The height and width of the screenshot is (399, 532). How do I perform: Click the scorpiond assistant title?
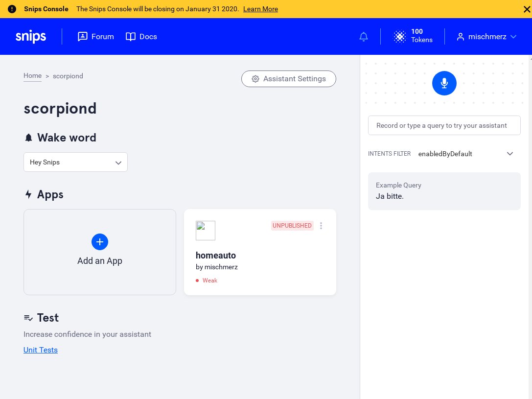60,109
